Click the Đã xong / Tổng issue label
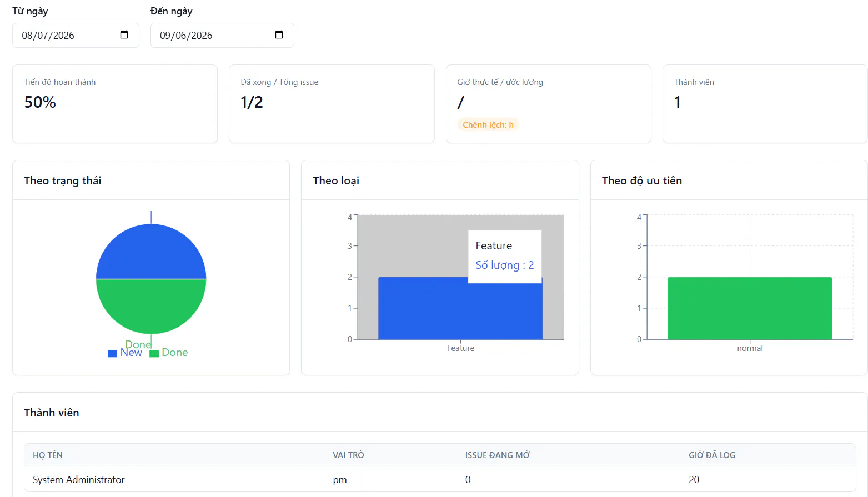 (279, 82)
